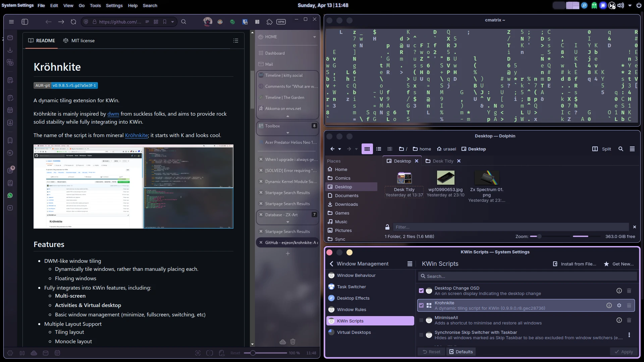Image resolution: width=644 pixels, height=362 pixels.
Task: Open the Mail panel in browser sidebar
Action: point(10,38)
